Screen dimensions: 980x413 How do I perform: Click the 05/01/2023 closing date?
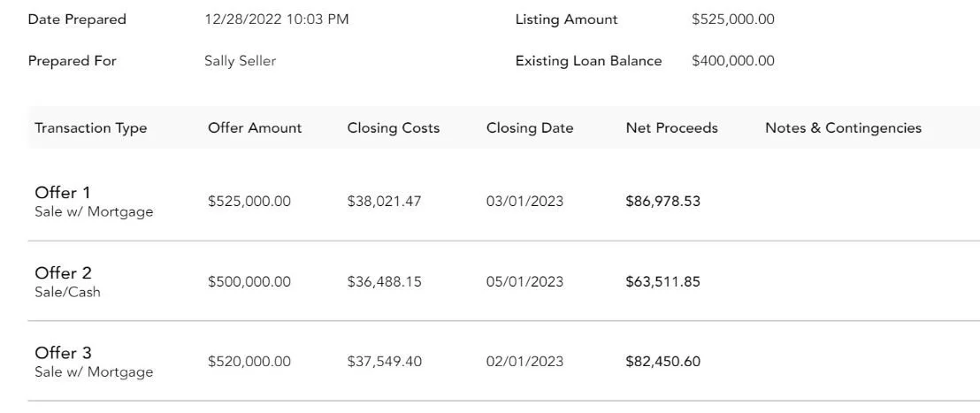tap(524, 282)
